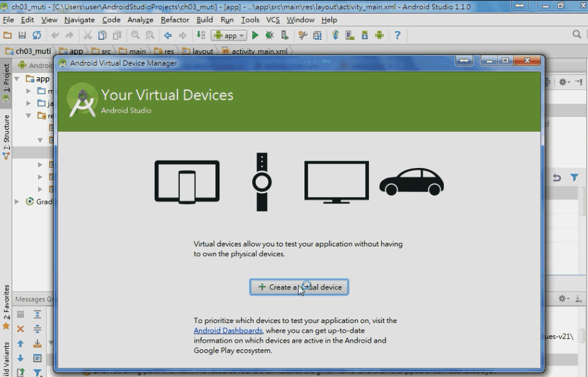Click the Copy icon in toolbar

coord(102,35)
